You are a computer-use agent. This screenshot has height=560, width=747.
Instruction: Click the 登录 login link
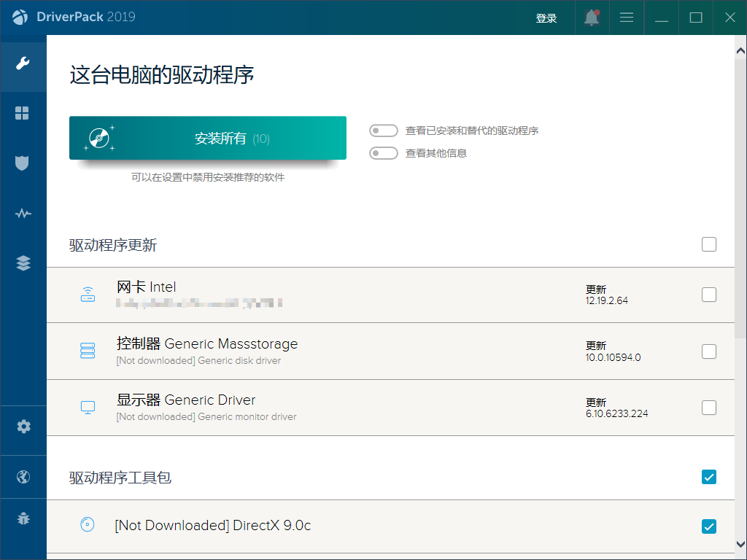pyautogui.click(x=546, y=18)
